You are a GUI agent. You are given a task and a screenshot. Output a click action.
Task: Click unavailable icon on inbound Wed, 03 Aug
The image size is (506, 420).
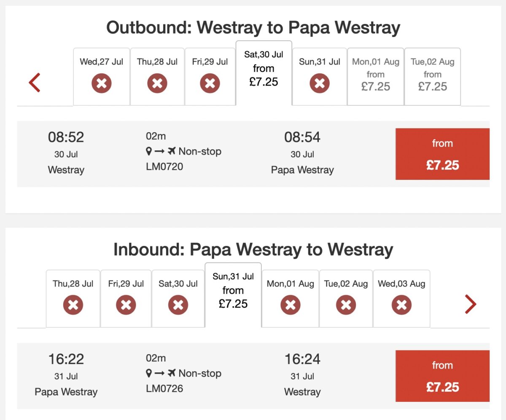coord(401,305)
